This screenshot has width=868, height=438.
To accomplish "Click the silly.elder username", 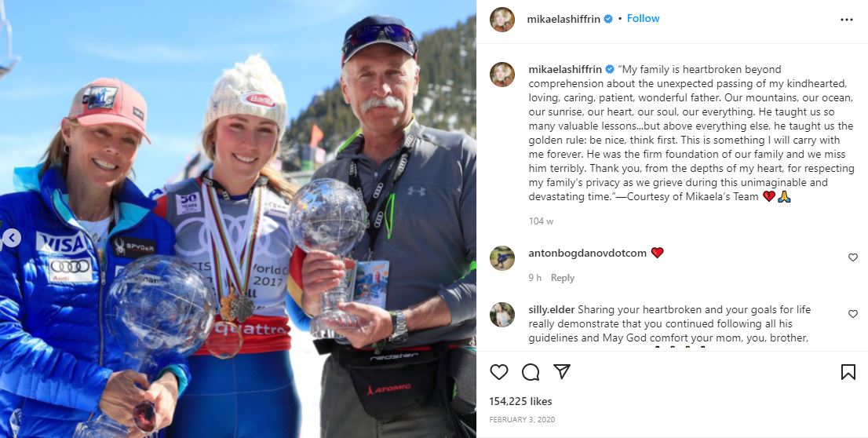I will [x=552, y=309].
